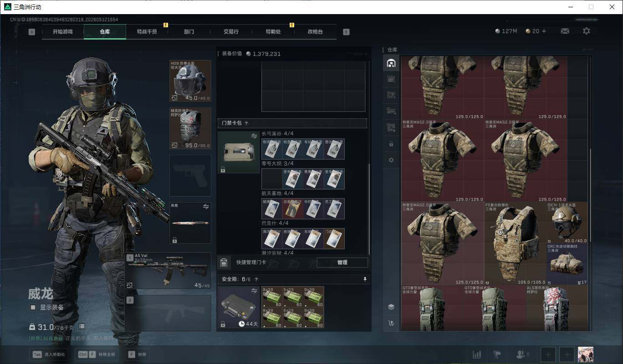The height and width of the screenshot is (364, 623).
Task: Open stash settings gear in sidebar
Action: [x=391, y=160]
